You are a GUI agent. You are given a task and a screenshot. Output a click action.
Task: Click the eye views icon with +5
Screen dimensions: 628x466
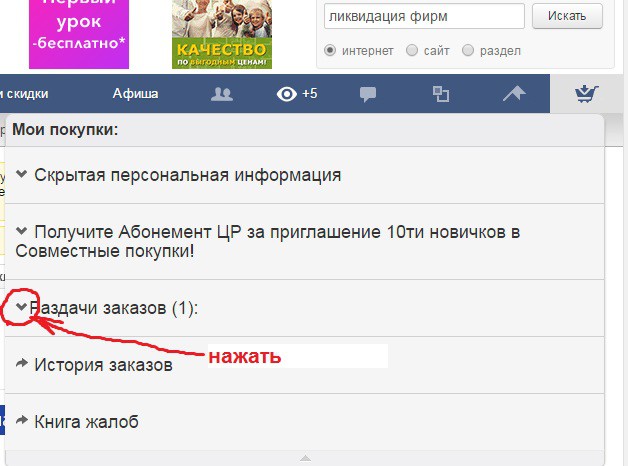pyautogui.click(x=297, y=94)
